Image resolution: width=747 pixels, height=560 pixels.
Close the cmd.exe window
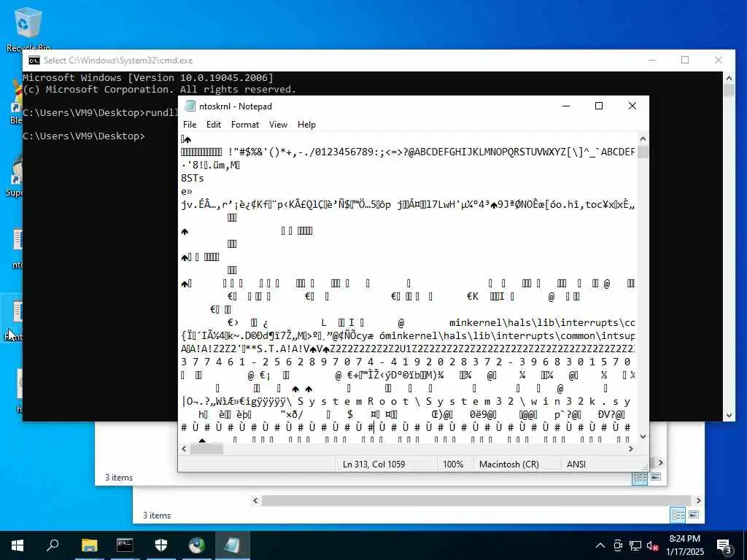719,60
